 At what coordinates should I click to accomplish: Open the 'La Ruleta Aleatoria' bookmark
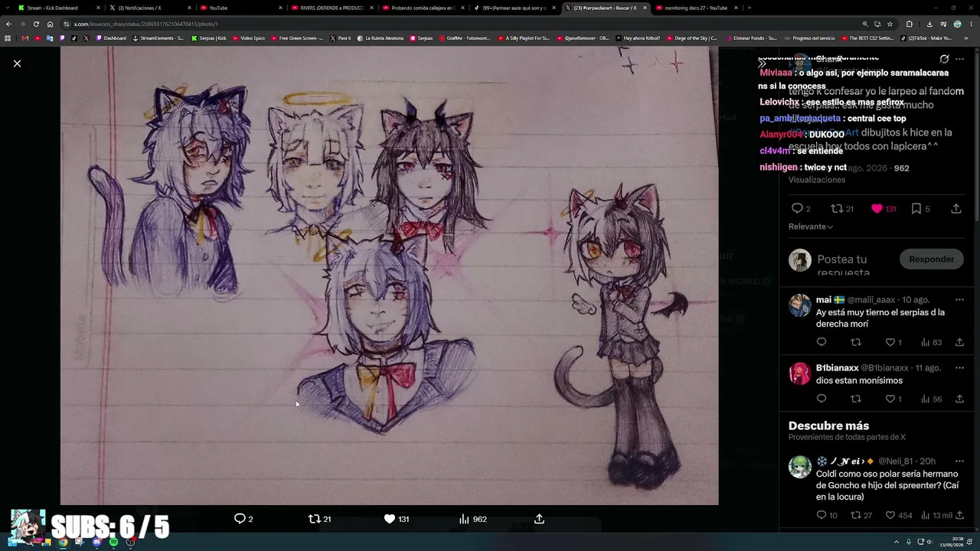coord(380,37)
